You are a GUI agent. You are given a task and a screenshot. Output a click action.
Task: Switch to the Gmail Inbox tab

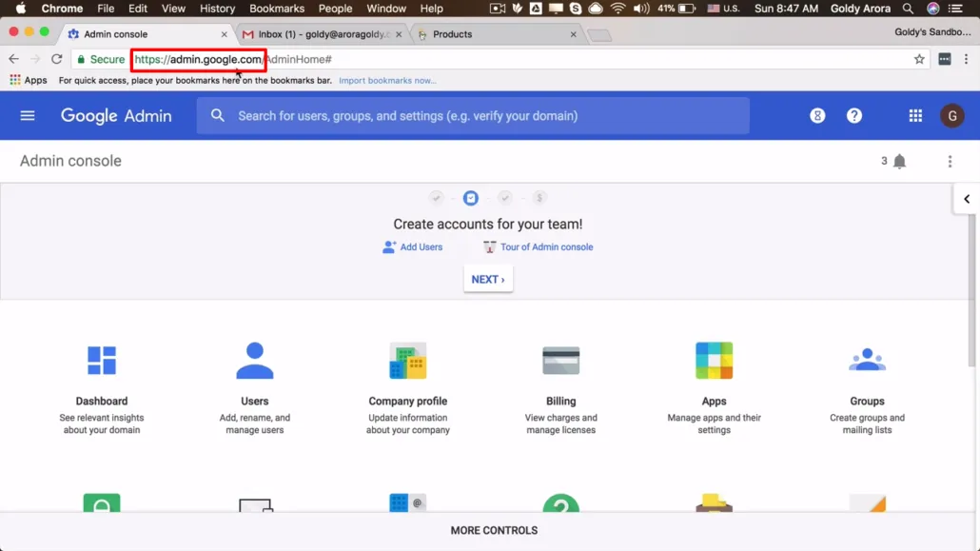[323, 34]
